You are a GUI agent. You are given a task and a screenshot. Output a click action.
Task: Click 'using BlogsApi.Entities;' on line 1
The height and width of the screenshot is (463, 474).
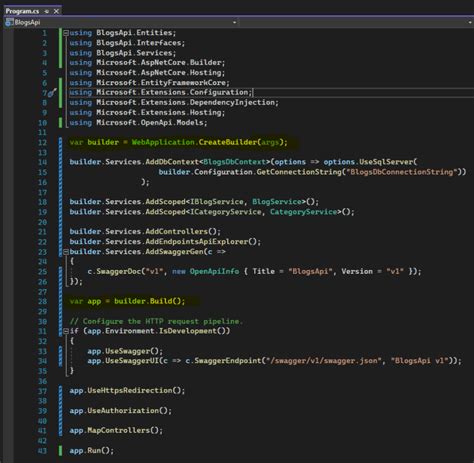coord(123,33)
